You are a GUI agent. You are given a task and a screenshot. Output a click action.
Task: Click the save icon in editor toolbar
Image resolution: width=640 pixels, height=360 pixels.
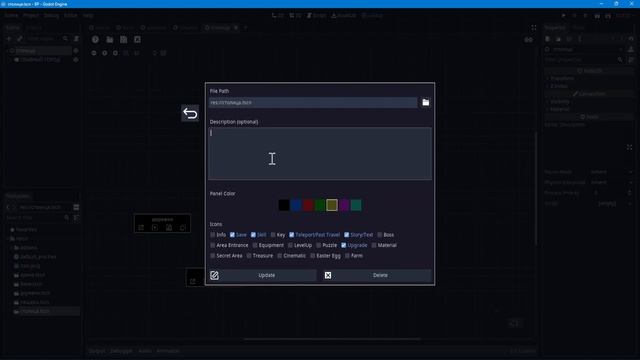(123, 40)
